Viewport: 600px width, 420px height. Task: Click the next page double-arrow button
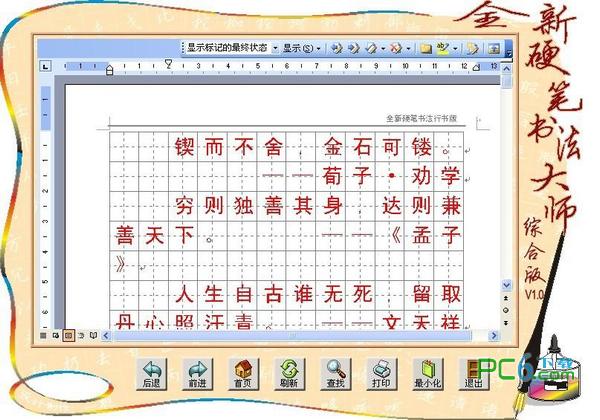click(x=506, y=323)
